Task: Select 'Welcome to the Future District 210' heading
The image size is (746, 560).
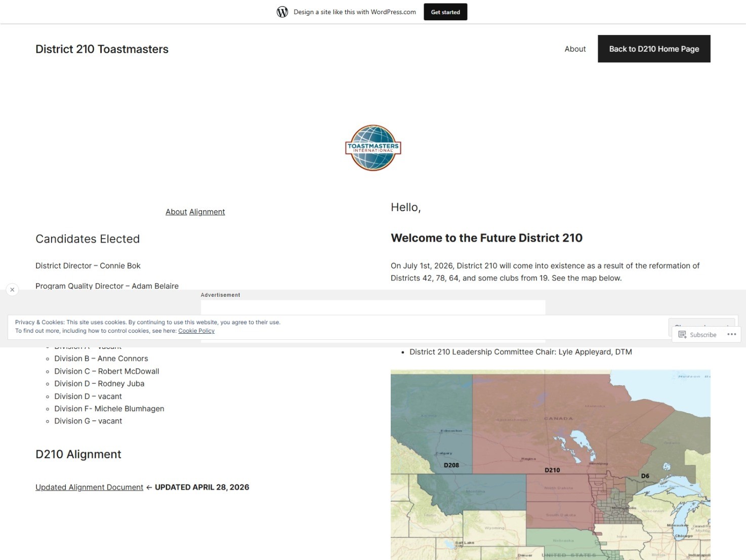Action: click(486, 238)
